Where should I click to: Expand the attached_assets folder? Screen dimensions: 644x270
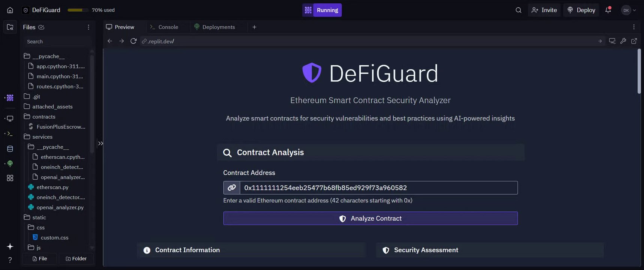[52, 106]
